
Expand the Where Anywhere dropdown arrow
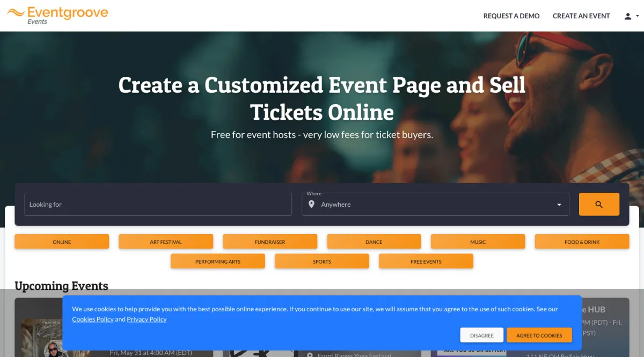click(x=559, y=205)
